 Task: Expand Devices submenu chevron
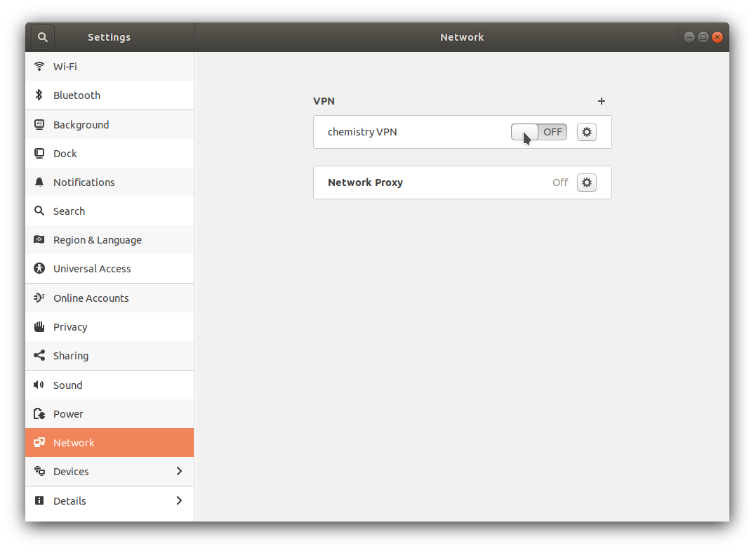pyautogui.click(x=180, y=471)
